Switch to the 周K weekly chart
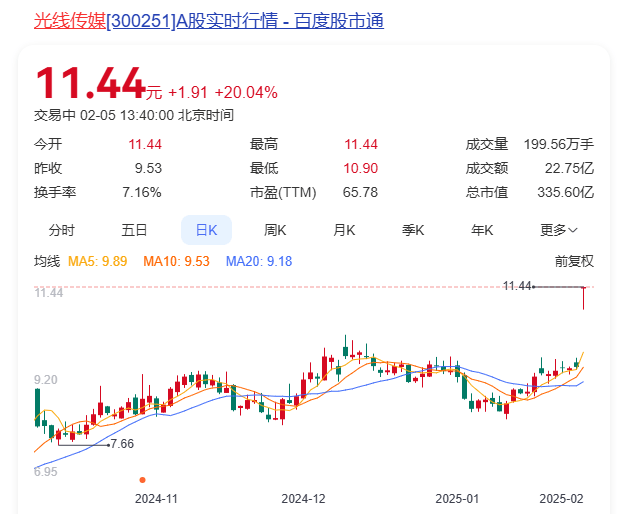 [x=275, y=230]
